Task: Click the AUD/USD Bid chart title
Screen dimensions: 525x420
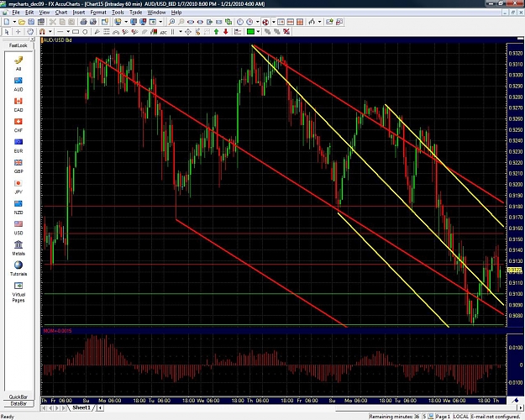Action: 58,40
